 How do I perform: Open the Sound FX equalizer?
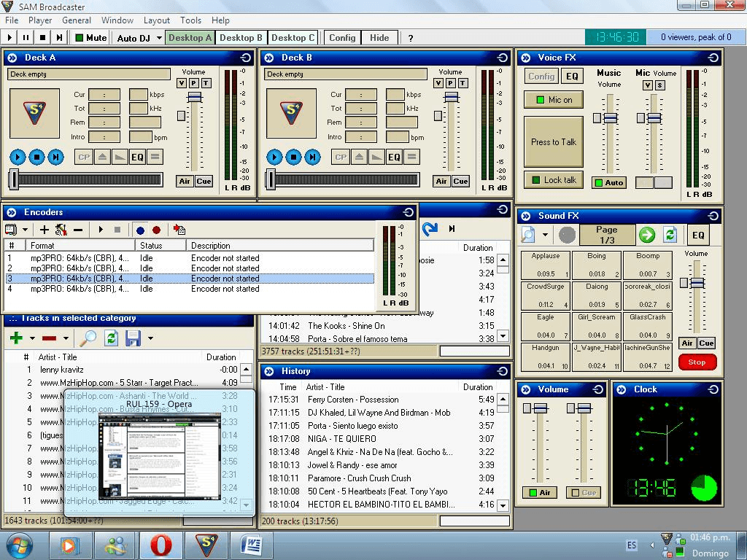coord(698,235)
